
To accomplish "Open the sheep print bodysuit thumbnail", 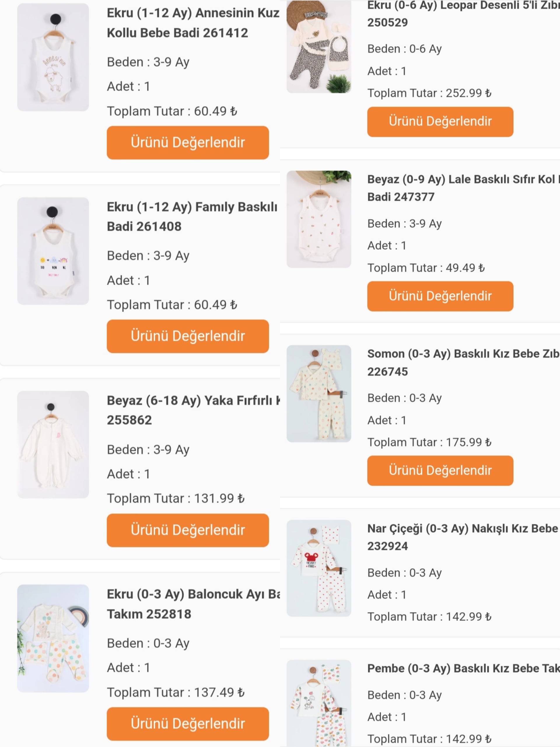I will pyautogui.click(x=53, y=57).
